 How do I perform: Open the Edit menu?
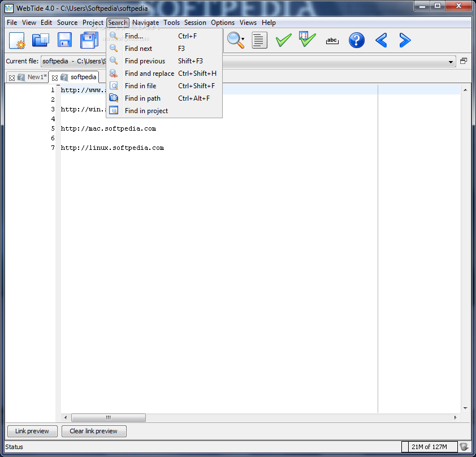point(46,23)
